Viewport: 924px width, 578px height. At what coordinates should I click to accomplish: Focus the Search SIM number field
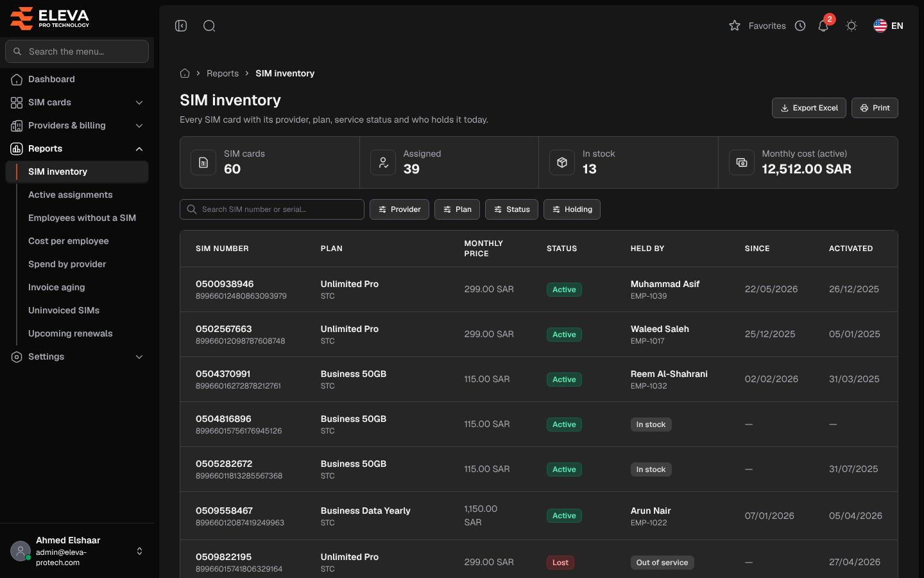click(272, 209)
